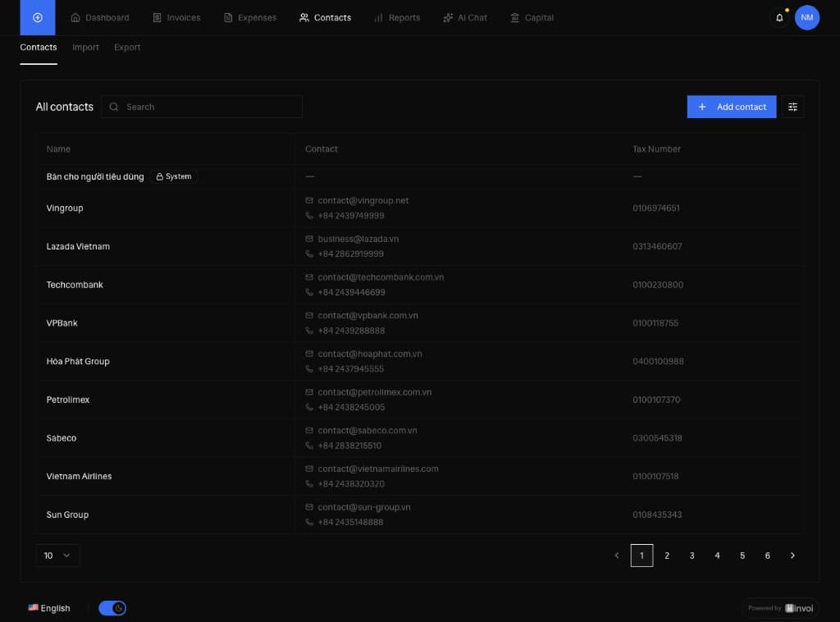Click the phone icon for Hòa Phát Group
Viewport: 840px width, 622px height.
(309, 368)
